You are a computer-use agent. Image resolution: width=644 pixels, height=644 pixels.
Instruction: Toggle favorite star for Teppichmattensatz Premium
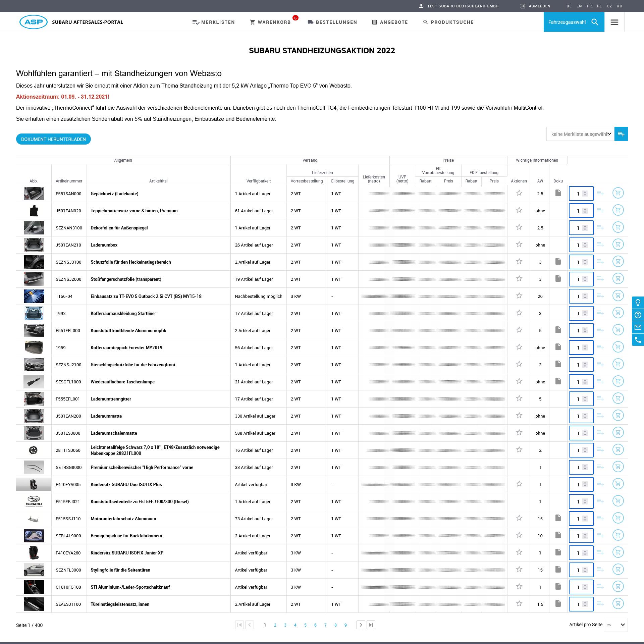tap(519, 210)
